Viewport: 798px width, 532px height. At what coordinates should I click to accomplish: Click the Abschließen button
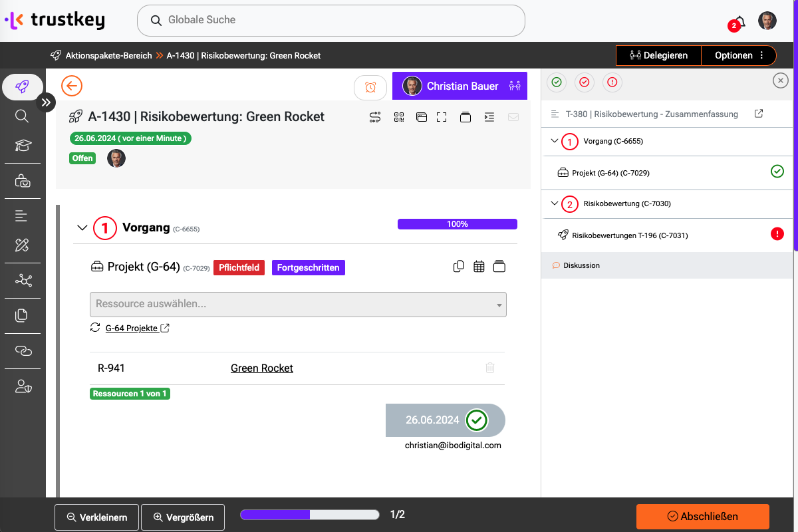point(703,516)
